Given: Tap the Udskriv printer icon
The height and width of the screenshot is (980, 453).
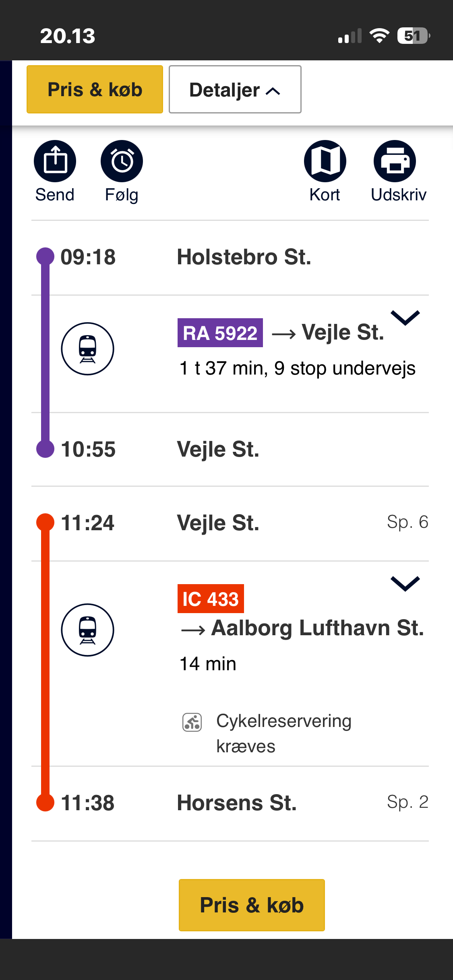Looking at the screenshot, I should [x=395, y=161].
